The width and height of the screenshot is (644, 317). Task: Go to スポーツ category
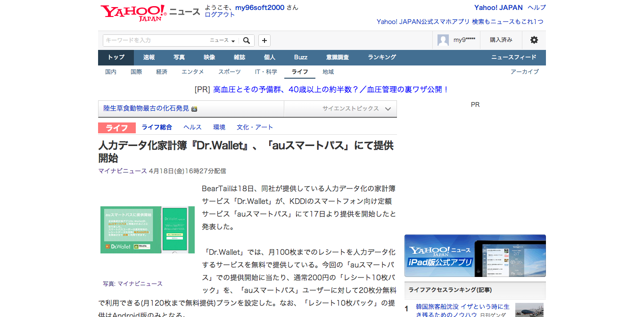pyautogui.click(x=230, y=72)
